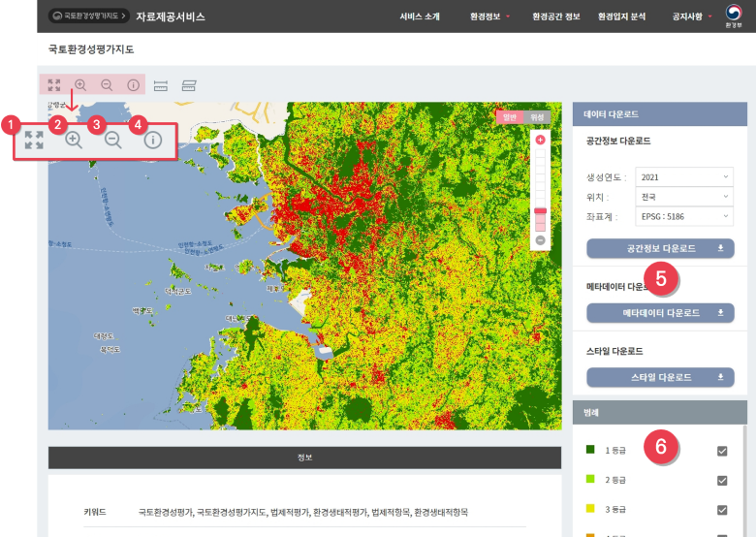The width and height of the screenshot is (756, 537).
Task: Click the red zoom slider handle on map
Action: (x=540, y=210)
